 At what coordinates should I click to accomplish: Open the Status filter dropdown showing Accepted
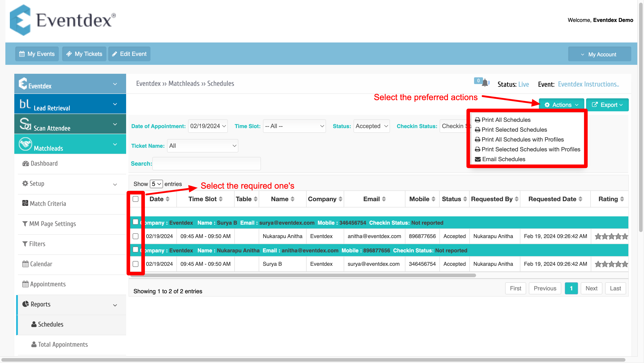pyautogui.click(x=371, y=126)
